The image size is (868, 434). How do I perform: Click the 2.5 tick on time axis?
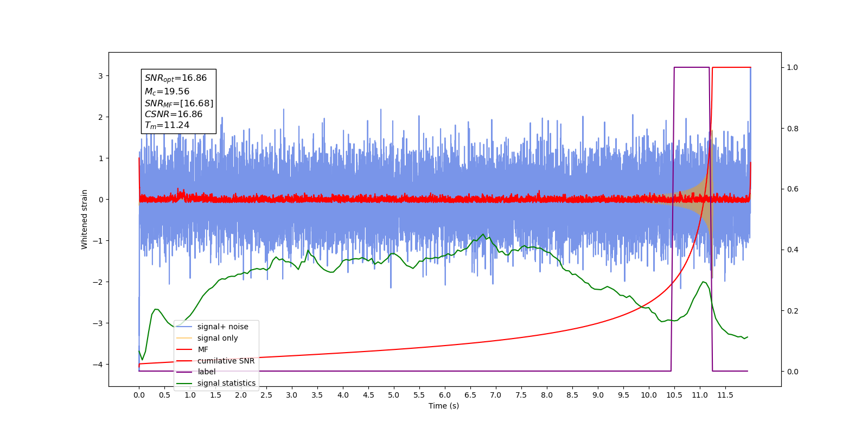(x=266, y=395)
